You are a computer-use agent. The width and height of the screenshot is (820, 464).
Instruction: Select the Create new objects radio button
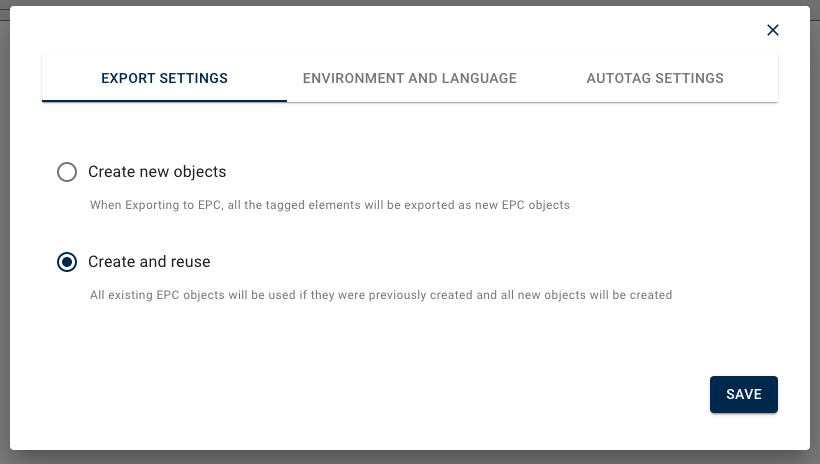67,172
